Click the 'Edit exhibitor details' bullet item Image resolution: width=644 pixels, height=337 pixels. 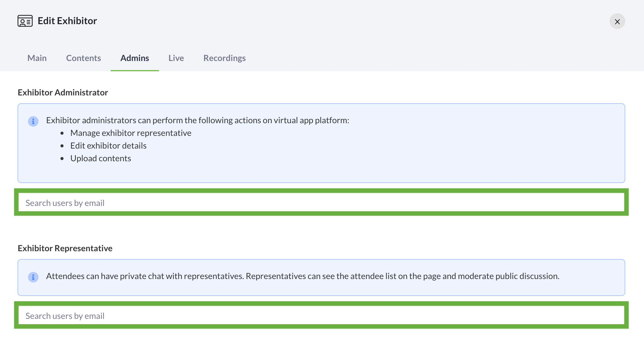[108, 146]
